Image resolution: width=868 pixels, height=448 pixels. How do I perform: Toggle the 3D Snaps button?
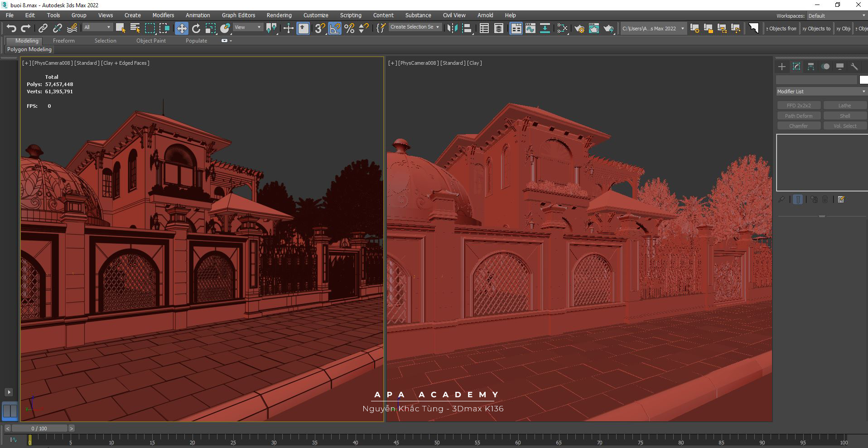[320, 29]
